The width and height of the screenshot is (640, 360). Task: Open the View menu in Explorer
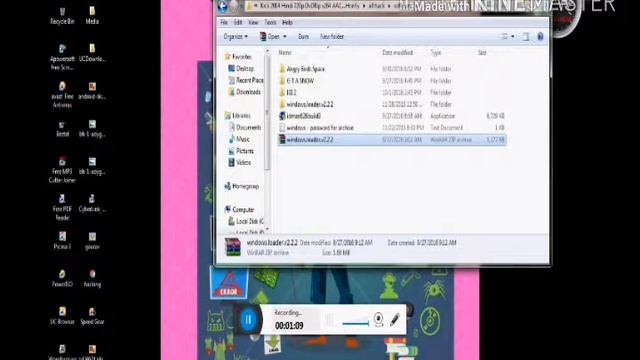[253, 22]
